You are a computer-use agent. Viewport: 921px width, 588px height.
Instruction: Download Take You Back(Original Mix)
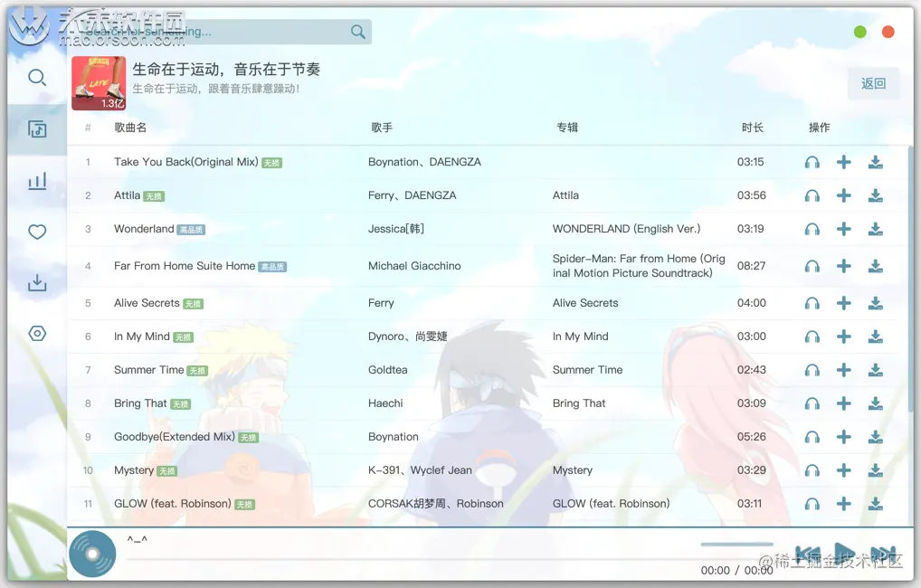point(875,162)
